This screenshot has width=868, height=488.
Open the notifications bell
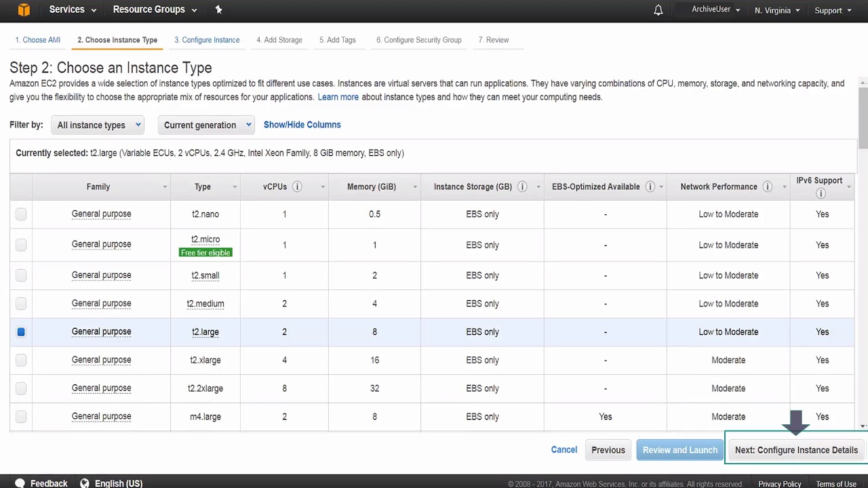coord(658,10)
